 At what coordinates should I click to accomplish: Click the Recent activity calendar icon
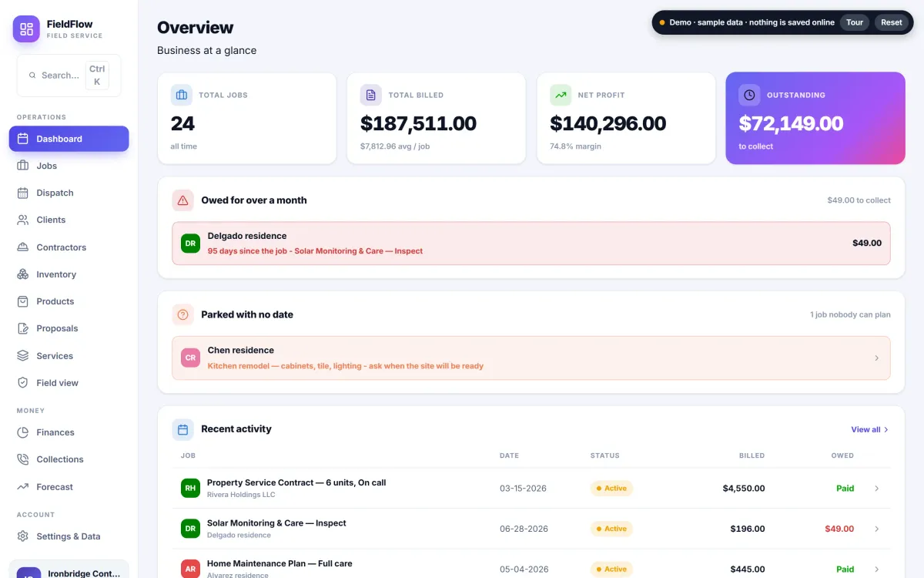(182, 429)
